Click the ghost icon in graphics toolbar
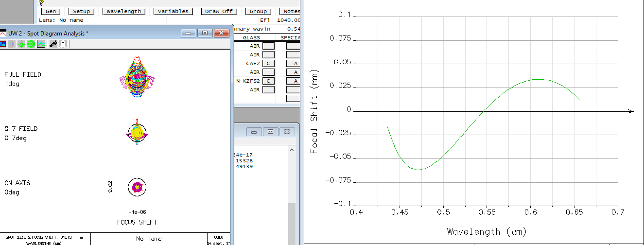This screenshot has height=245, width=644. click(63, 44)
